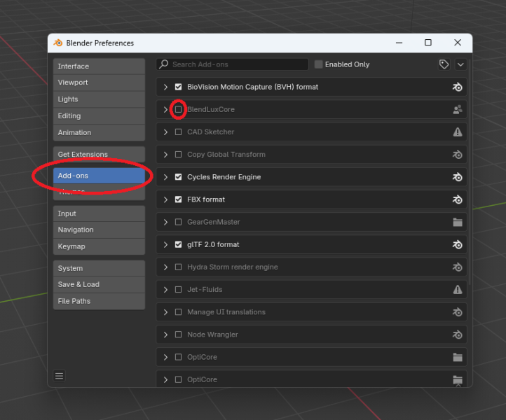506x420 pixels.
Task: Open the Keymap preferences section
Action: click(99, 246)
